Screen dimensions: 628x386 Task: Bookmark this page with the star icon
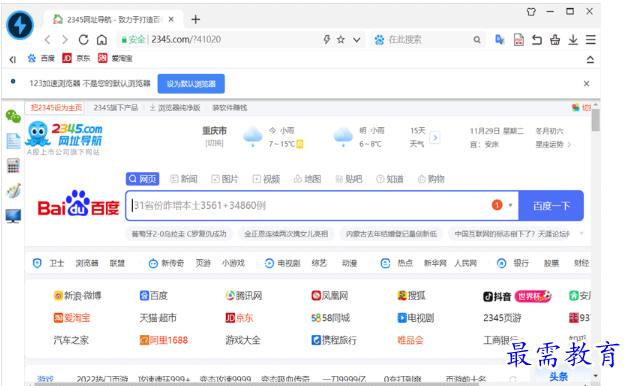(341, 39)
